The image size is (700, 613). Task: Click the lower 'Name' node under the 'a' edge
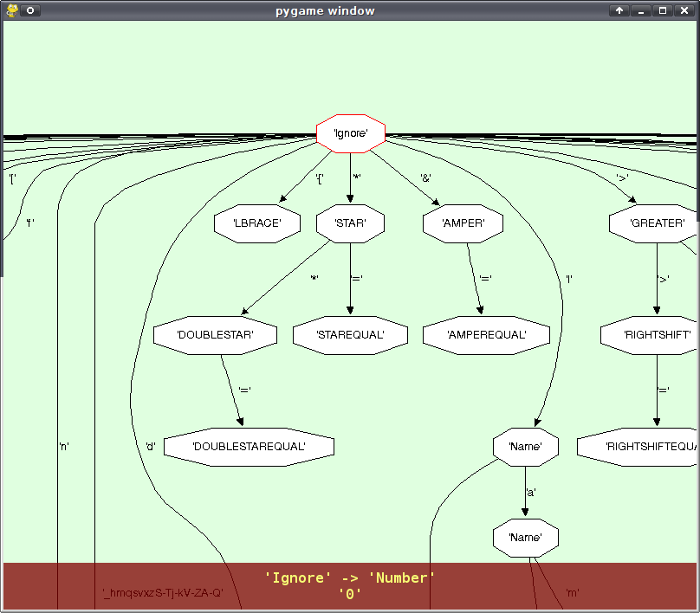(x=526, y=538)
